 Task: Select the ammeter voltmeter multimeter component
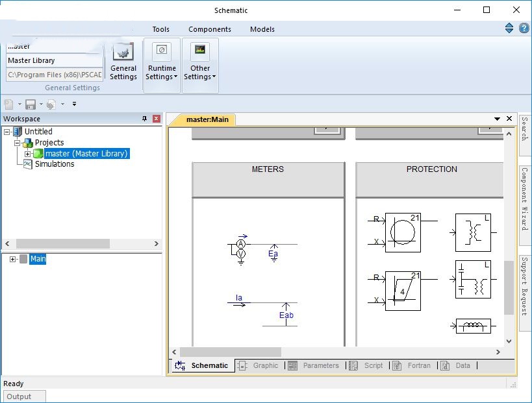click(240, 249)
